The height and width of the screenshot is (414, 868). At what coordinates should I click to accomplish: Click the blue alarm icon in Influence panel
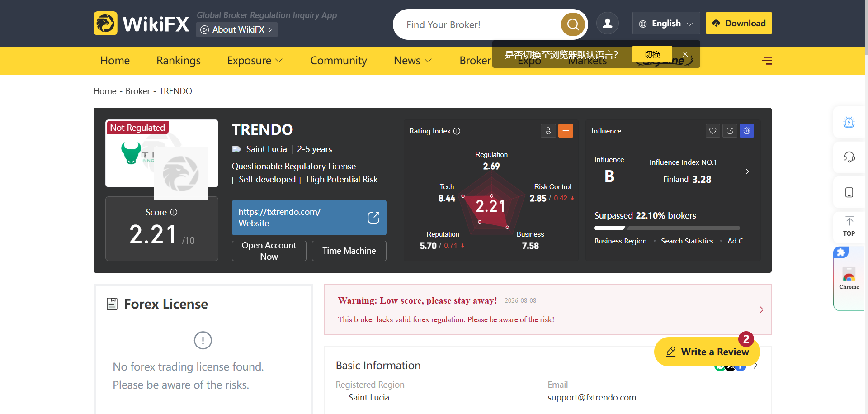(x=747, y=131)
